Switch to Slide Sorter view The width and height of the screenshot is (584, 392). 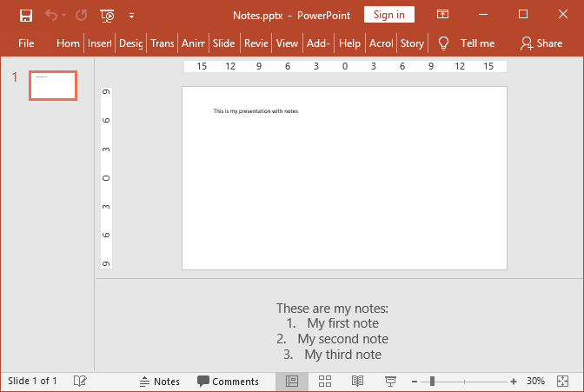coord(325,382)
